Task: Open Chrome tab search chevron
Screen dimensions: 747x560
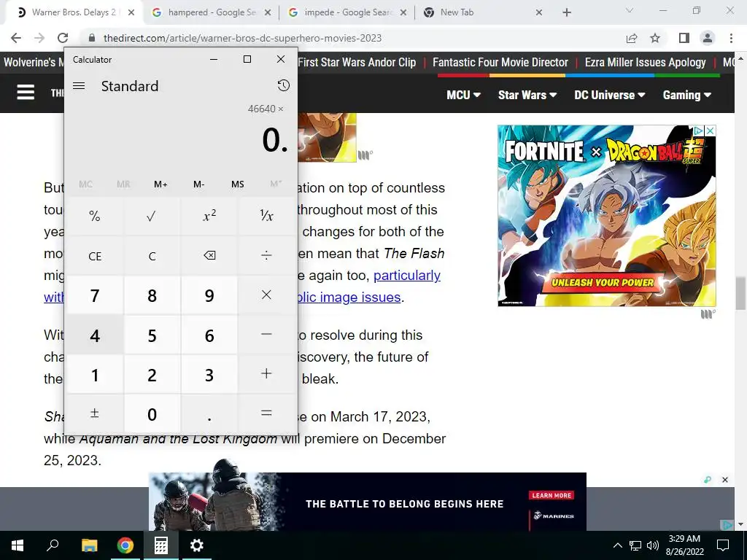Action: [x=630, y=10]
